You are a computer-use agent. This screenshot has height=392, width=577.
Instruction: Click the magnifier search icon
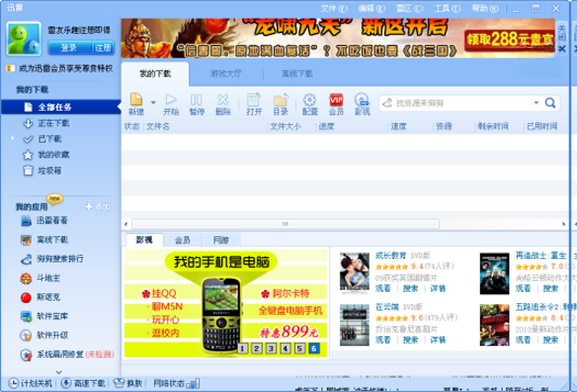pyautogui.click(x=551, y=103)
